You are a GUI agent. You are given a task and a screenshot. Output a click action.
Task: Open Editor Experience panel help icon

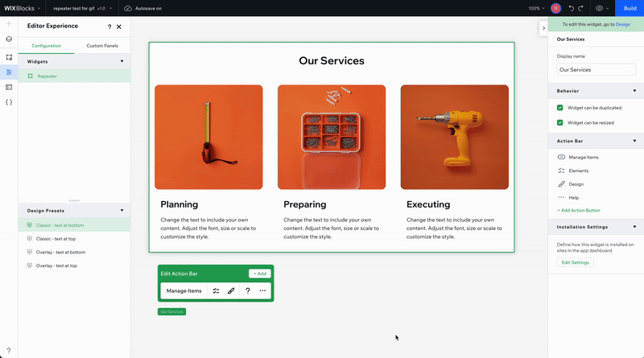point(109,27)
